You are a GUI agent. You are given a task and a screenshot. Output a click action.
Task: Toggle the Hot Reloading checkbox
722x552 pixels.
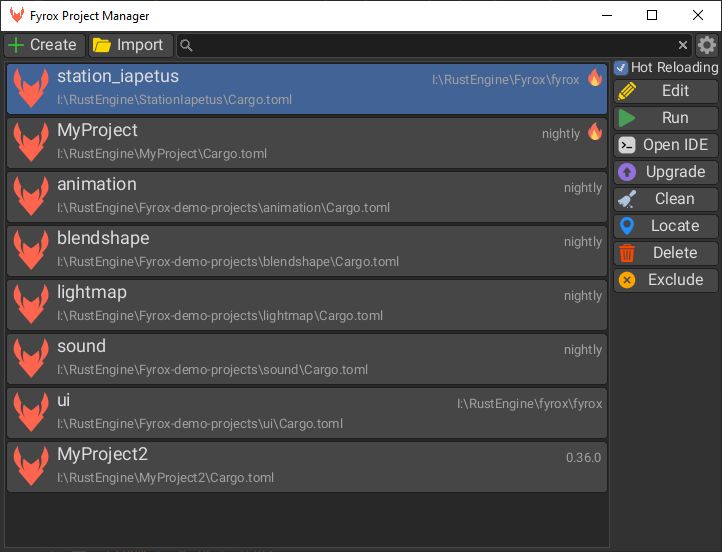point(621,68)
